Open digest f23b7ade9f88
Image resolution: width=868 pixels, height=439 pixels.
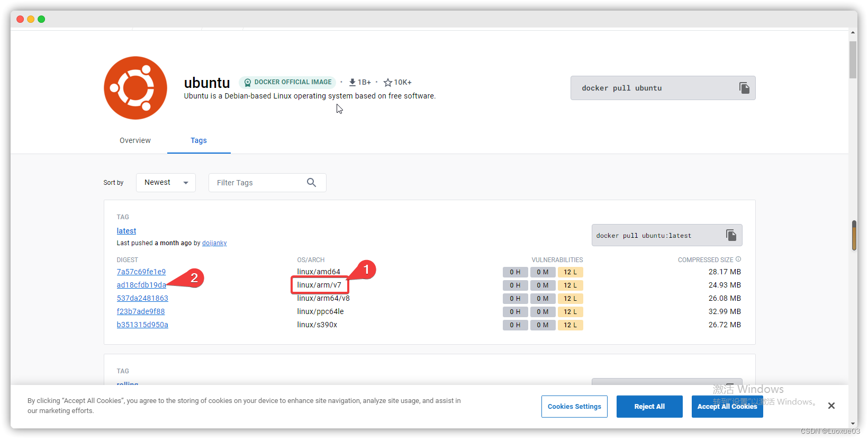coord(141,311)
